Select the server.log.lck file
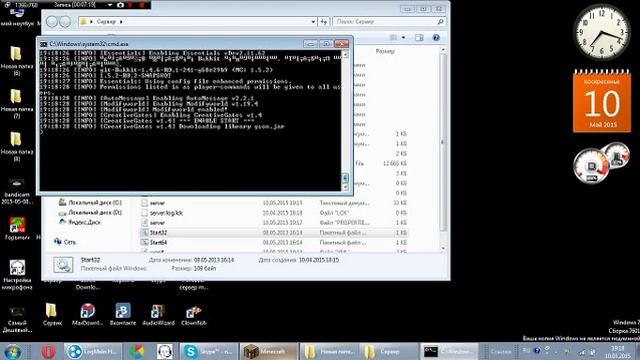The image size is (640, 360). click(273, 213)
